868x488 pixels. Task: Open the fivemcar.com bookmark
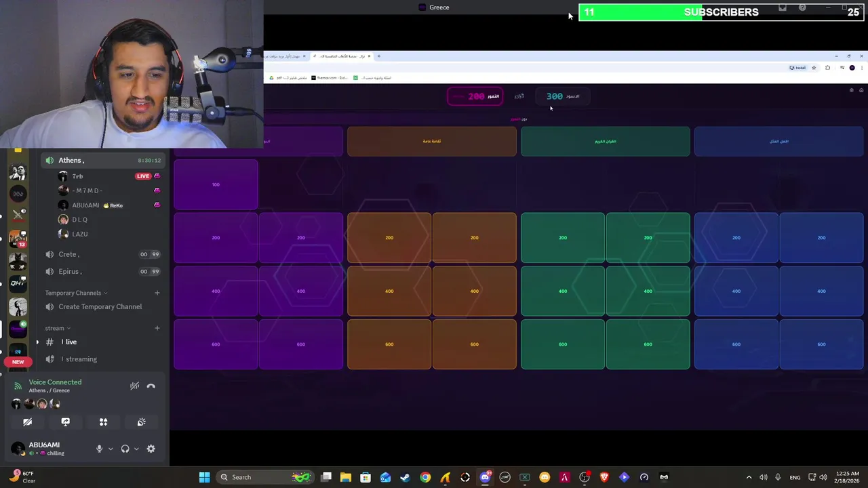(330, 78)
